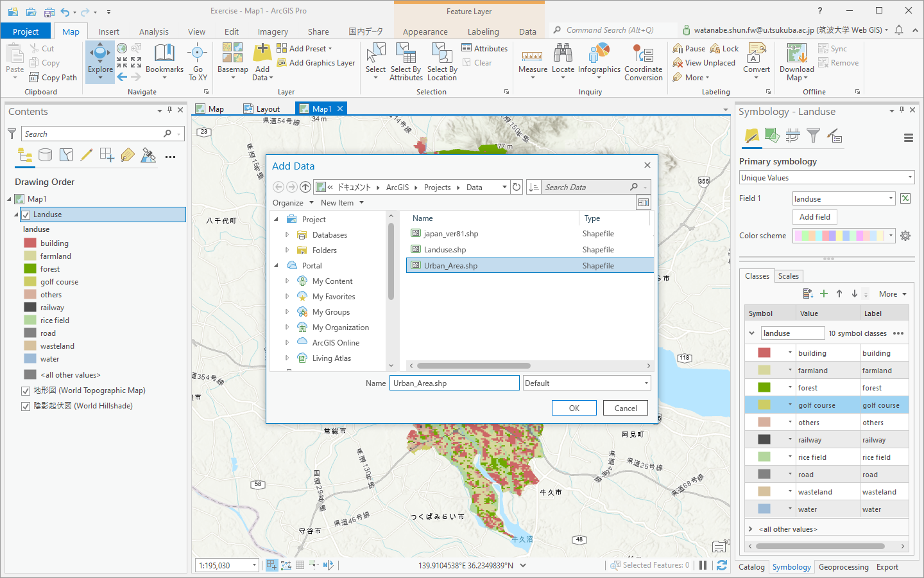Collapse the Portal tree node

click(277, 266)
